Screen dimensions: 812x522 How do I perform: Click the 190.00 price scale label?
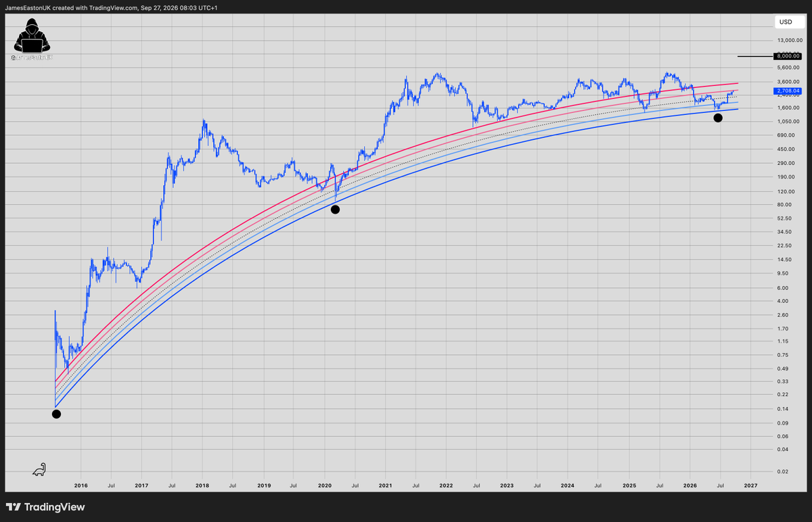point(787,177)
